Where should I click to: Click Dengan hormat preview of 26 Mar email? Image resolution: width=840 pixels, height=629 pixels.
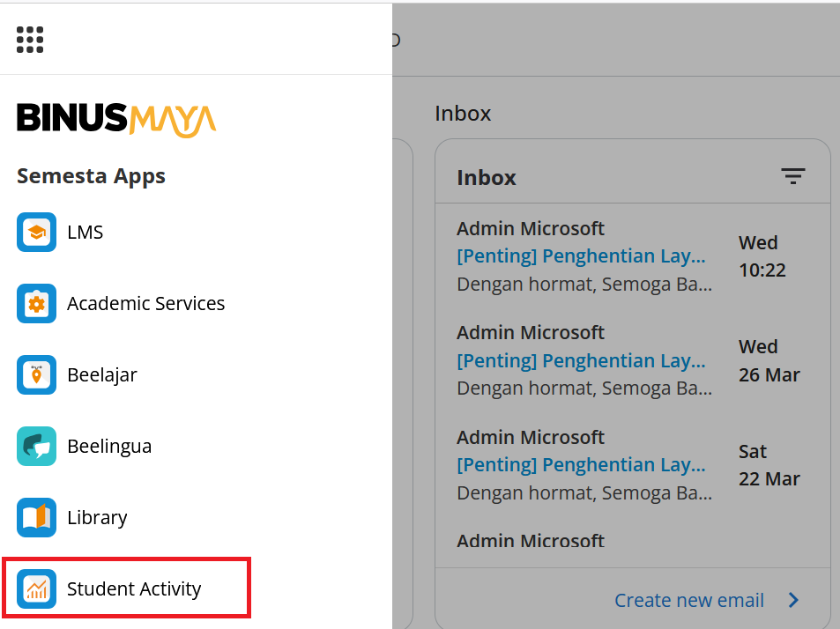584,388
